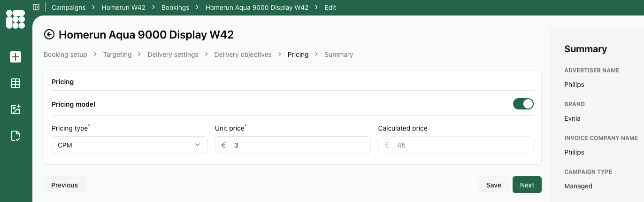
Task: Toggle the sidebar panel icon in top bar
Action: [37, 8]
